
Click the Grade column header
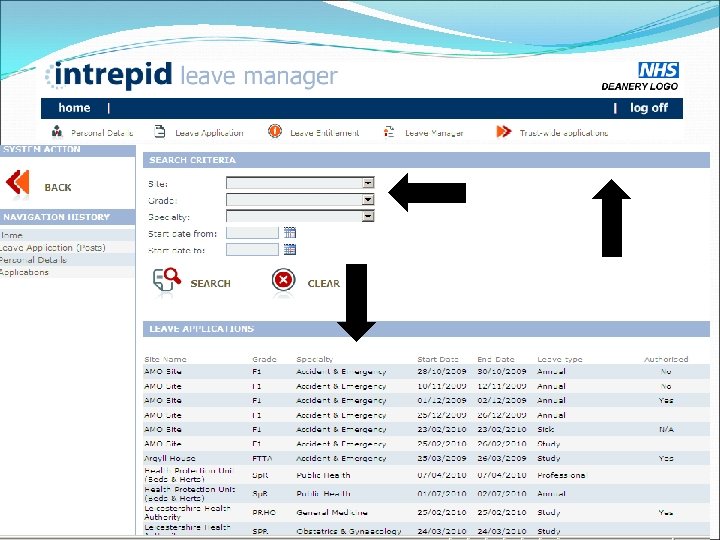click(264, 359)
